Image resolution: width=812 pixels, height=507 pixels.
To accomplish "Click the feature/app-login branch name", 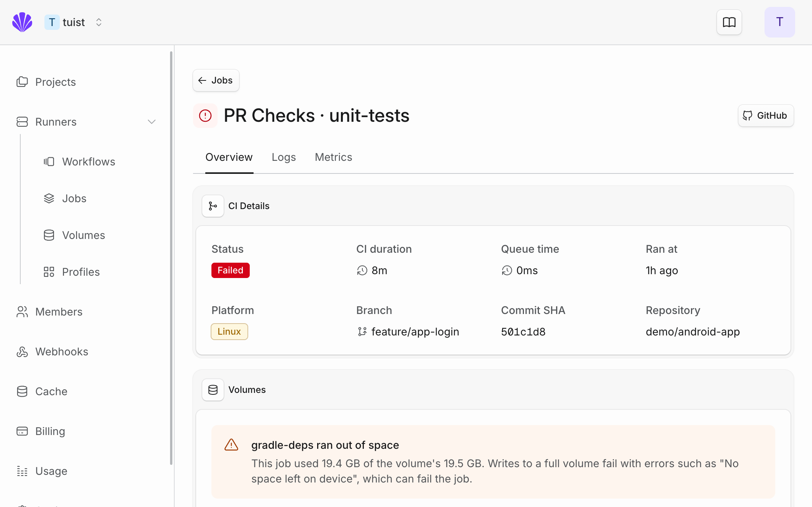I will 415,332.
